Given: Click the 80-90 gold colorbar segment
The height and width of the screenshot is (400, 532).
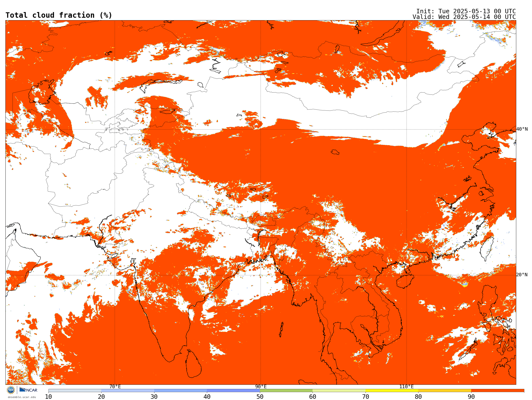Looking at the screenshot, I should click(445, 391).
